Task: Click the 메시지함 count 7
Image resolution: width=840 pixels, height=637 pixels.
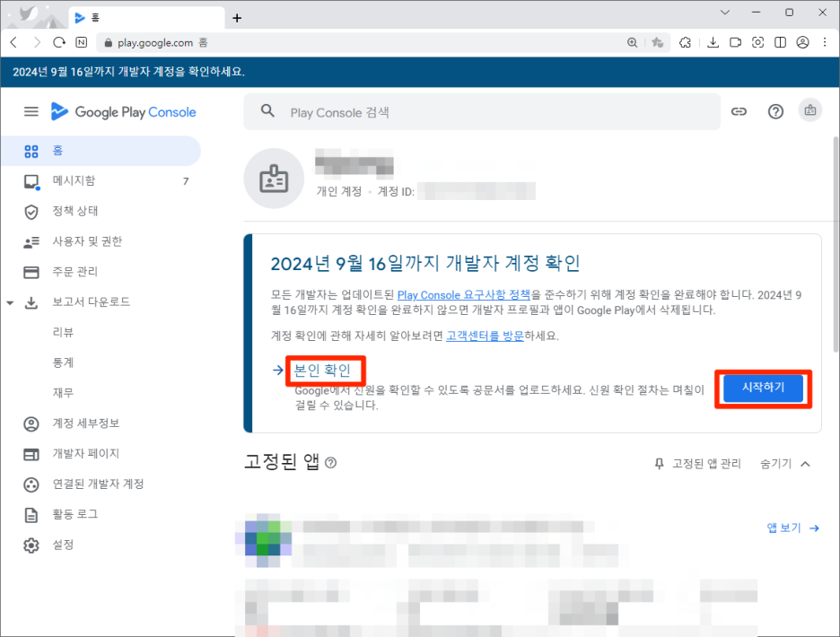Action: (186, 181)
